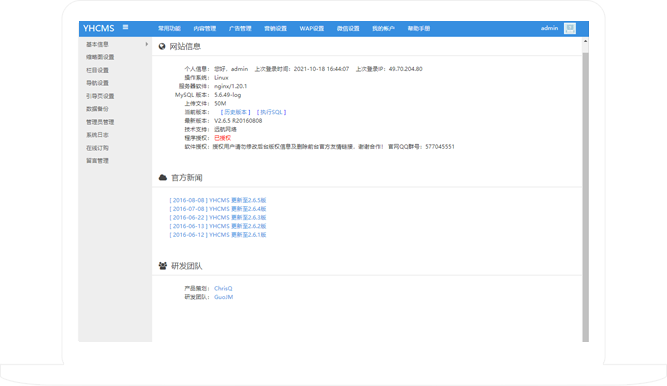
Task: Open 常用功能 top menu
Action: [x=169, y=29]
